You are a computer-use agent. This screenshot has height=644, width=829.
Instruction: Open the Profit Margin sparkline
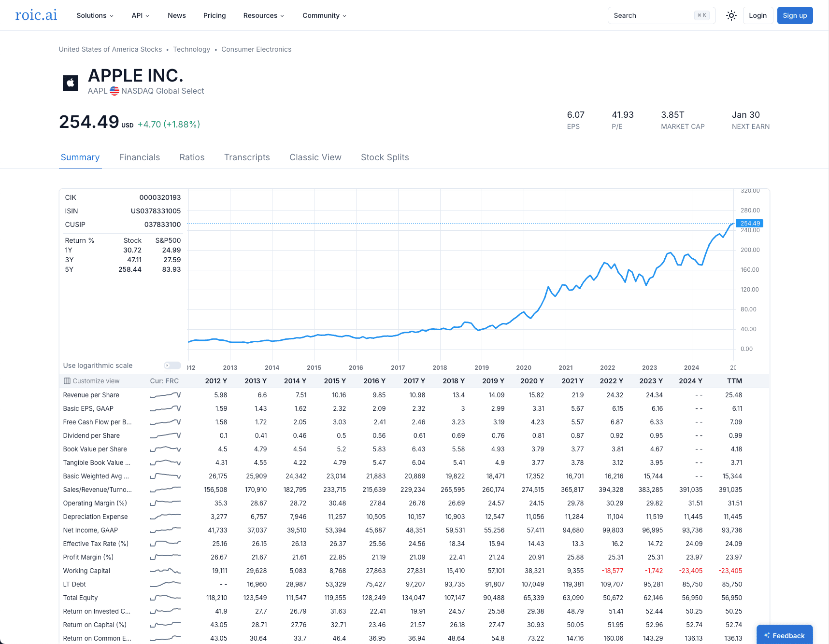[165, 557]
